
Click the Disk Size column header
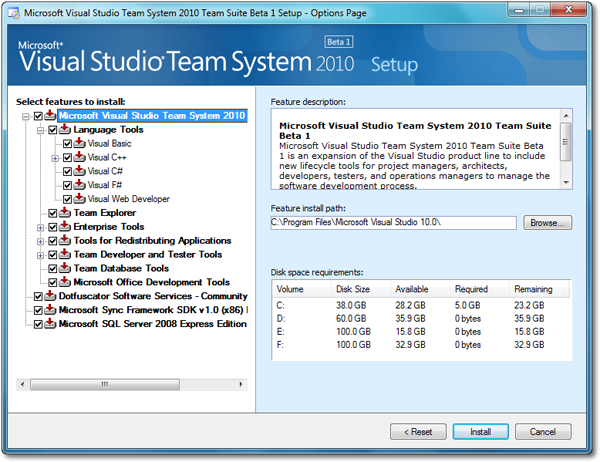click(361, 289)
